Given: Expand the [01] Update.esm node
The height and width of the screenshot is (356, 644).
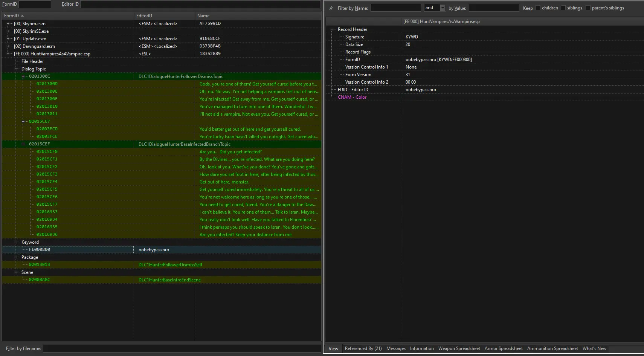Looking at the screenshot, I should [x=8, y=39].
